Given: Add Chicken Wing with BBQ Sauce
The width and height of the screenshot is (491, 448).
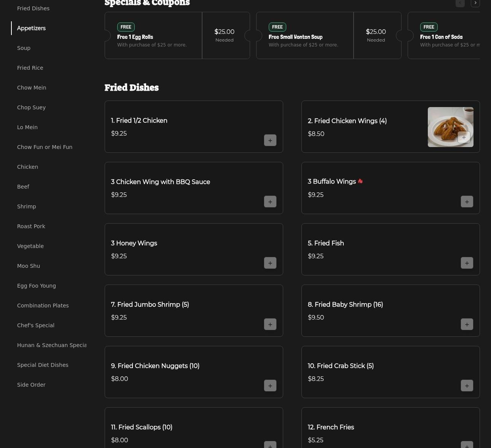Looking at the screenshot, I should tap(270, 202).
